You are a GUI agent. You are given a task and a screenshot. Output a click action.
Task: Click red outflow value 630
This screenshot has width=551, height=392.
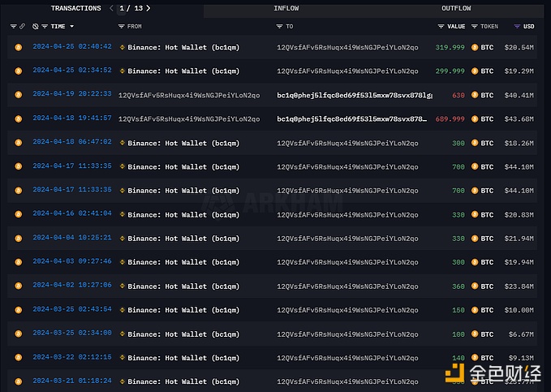[x=458, y=95]
